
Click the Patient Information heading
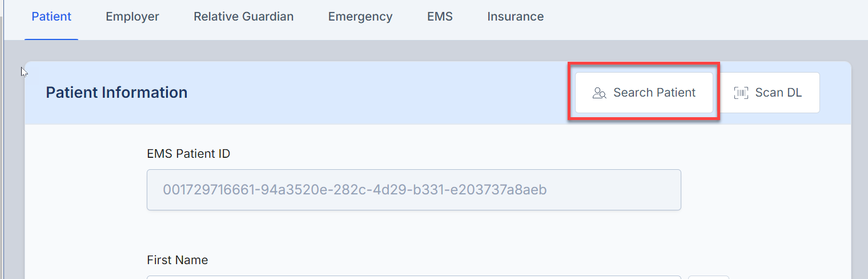[x=116, y=93]
